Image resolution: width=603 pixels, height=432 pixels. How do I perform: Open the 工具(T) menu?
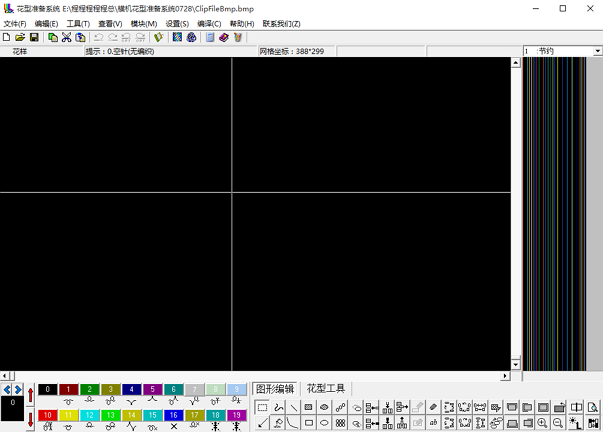coord(78,24)
